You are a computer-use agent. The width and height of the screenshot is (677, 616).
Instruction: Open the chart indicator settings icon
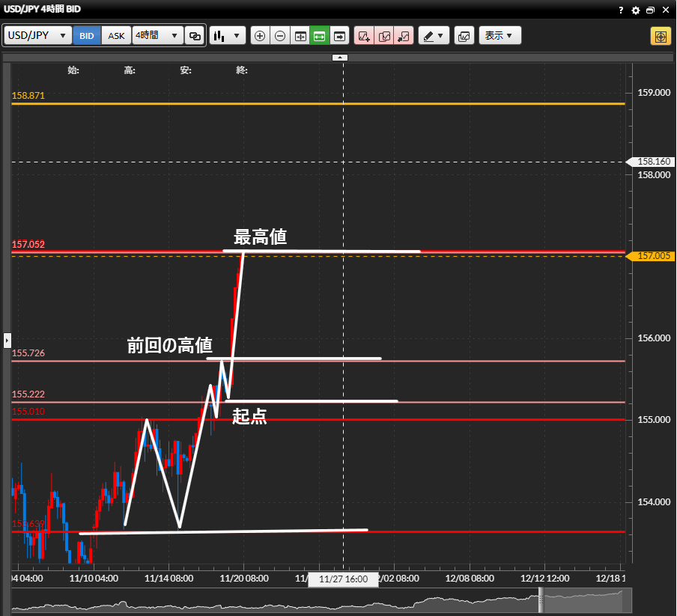pyautogui.click(x=464, y=36)
